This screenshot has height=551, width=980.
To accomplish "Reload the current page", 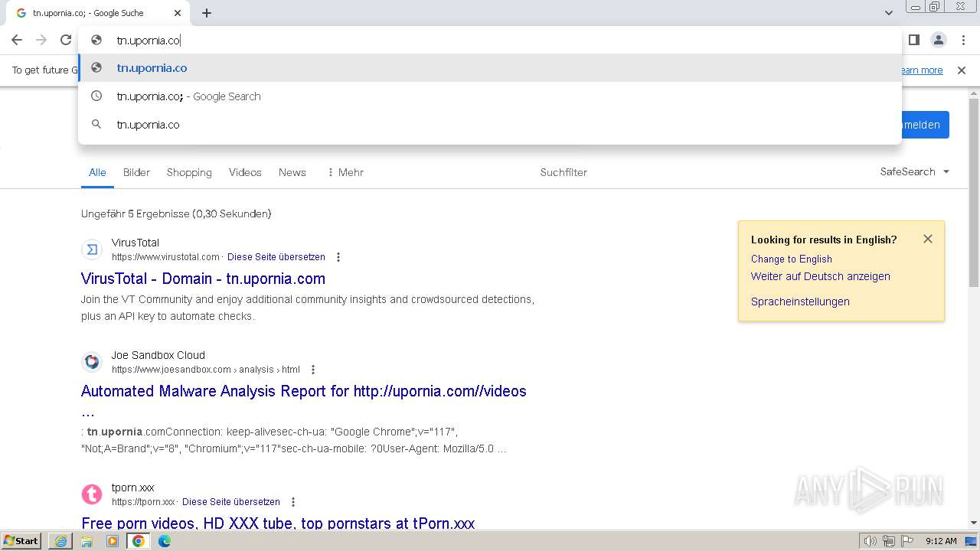I will click(x=66, y=40).
